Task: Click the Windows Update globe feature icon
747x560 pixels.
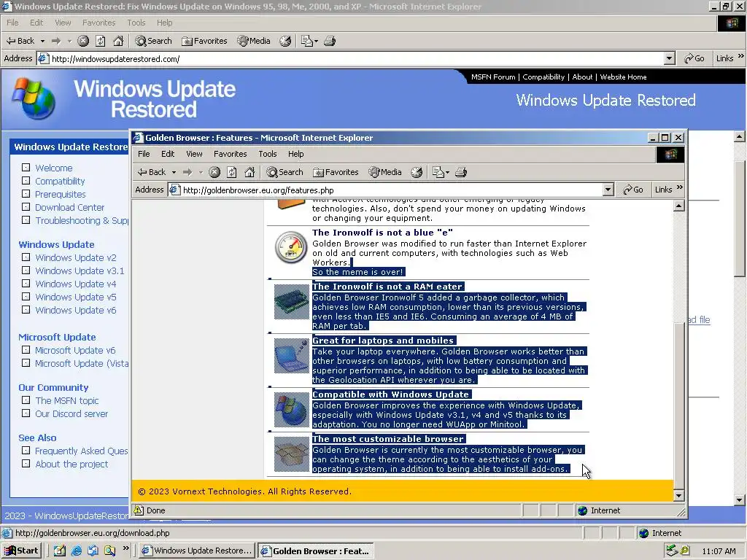Action: click(292, 410)
